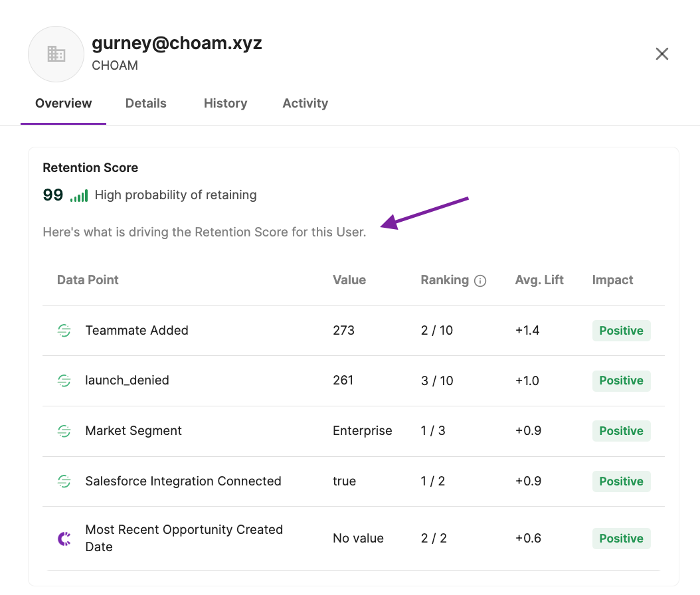Viewport: 700px width, 595px height.
Task: Click the Ranking info circle icon
Action: [x=480, y=281]
